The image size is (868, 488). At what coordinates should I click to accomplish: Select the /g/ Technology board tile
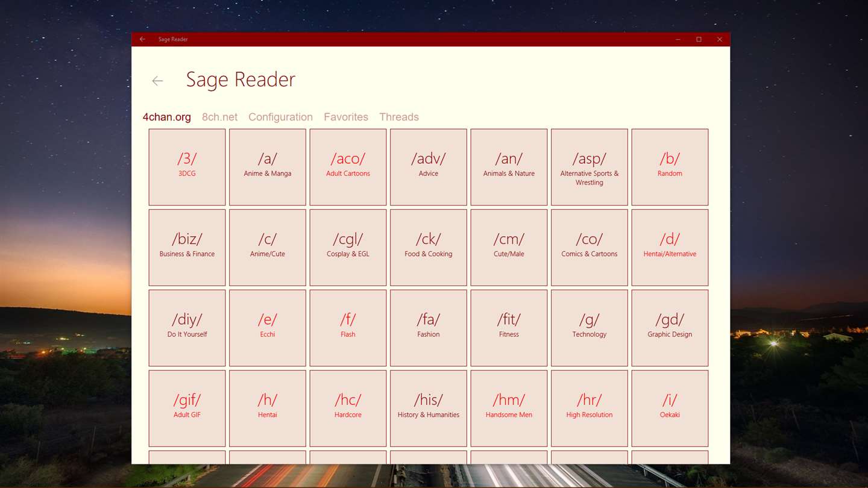(590, 328)
